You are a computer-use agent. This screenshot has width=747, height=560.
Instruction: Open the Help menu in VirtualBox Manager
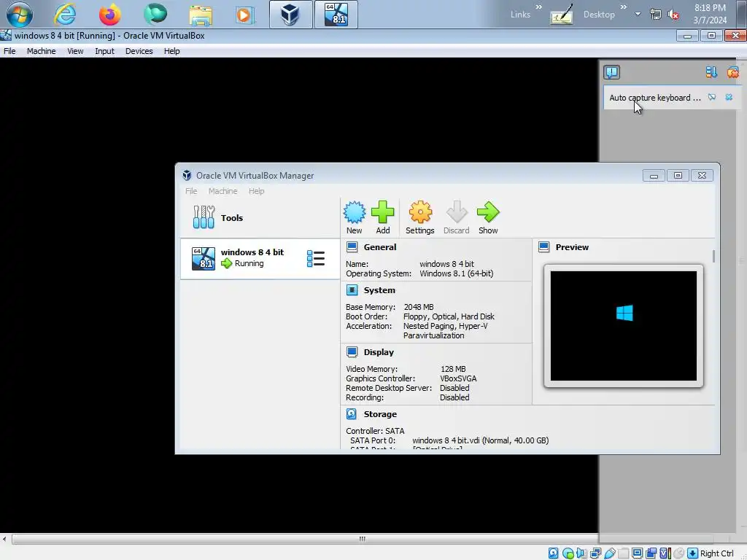pos(256,191)
